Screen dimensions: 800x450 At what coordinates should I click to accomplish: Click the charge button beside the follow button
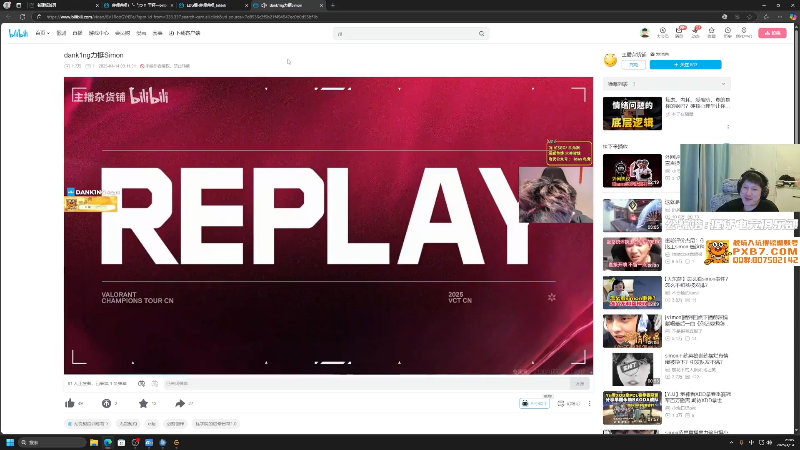[634, 65]
